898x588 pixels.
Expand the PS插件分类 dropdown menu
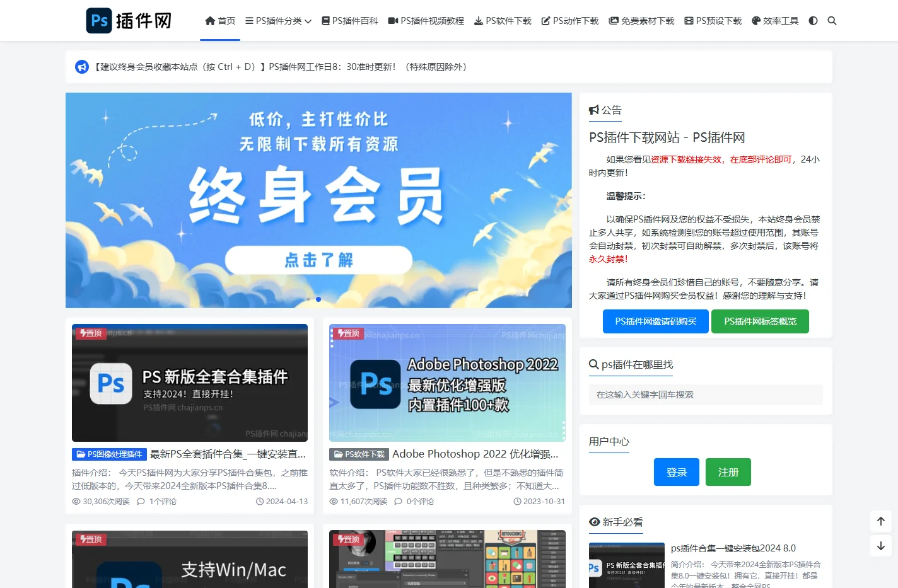278,21
